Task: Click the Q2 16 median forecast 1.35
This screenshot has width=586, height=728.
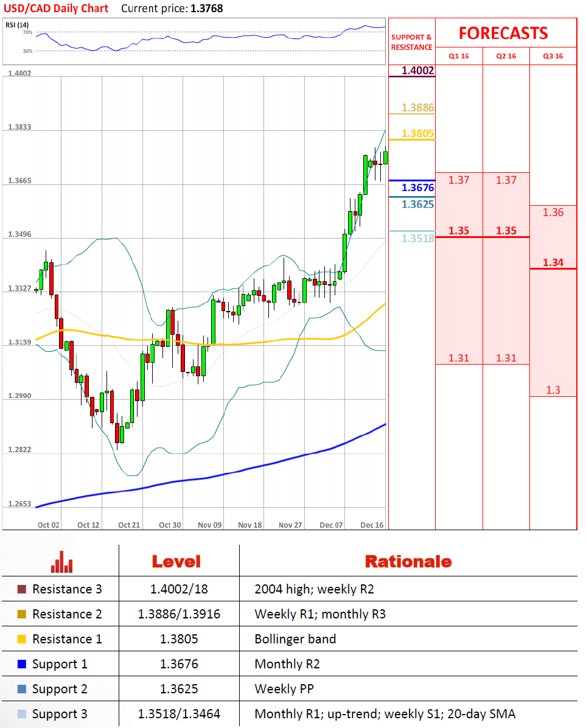Action: (506, 231)
